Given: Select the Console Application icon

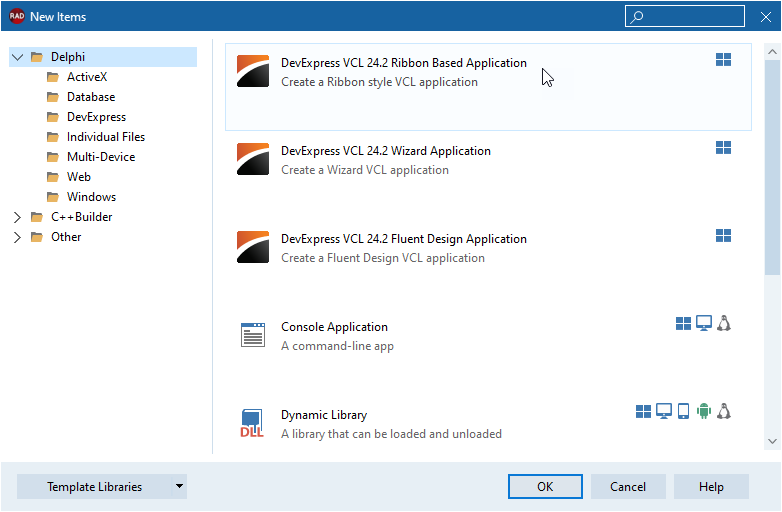Looking at the screenshot, I should tap(253, 335).
